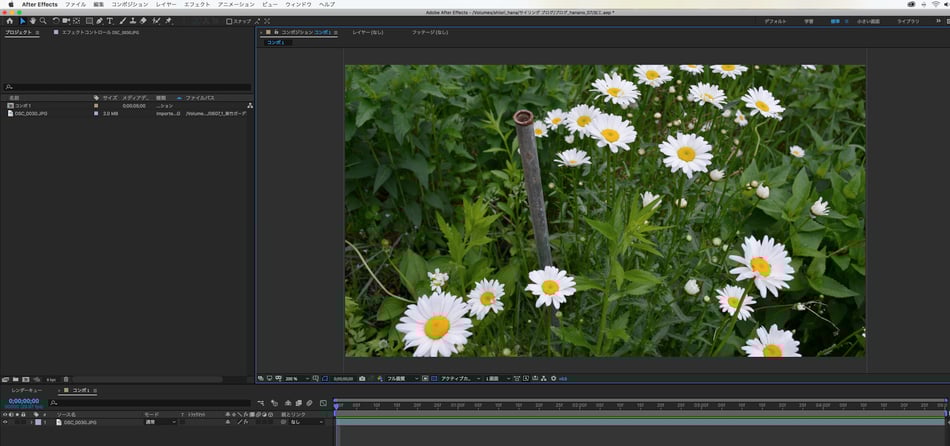Open the 通常 blend mode dropdown

pyautogui.click(x=160, y=423)
